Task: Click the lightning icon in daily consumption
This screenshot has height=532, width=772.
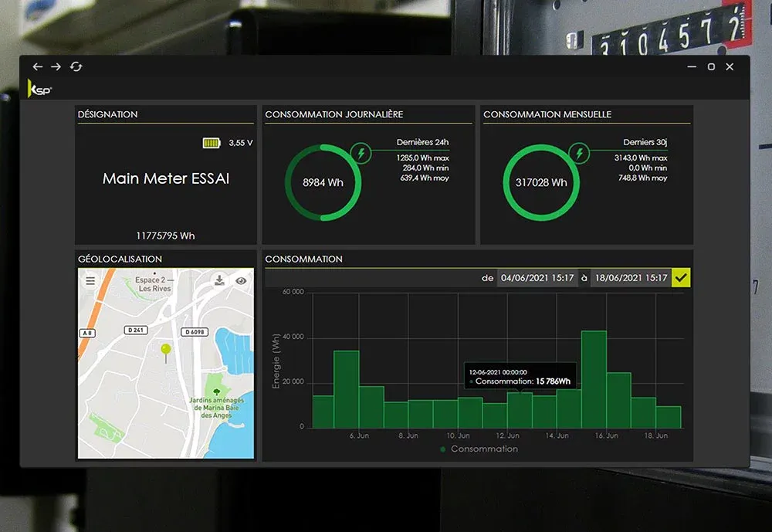Action: click(361, 153)
